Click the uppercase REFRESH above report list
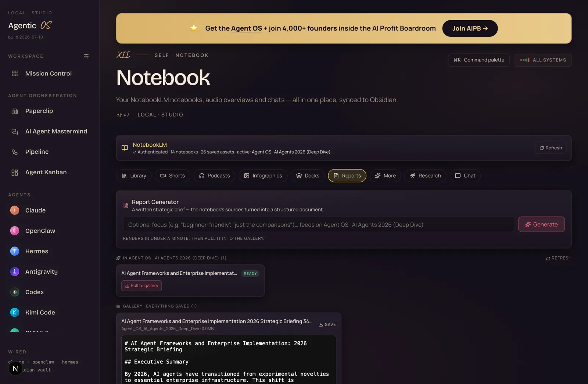Screen dimensions: 588x384 (559, 258)
